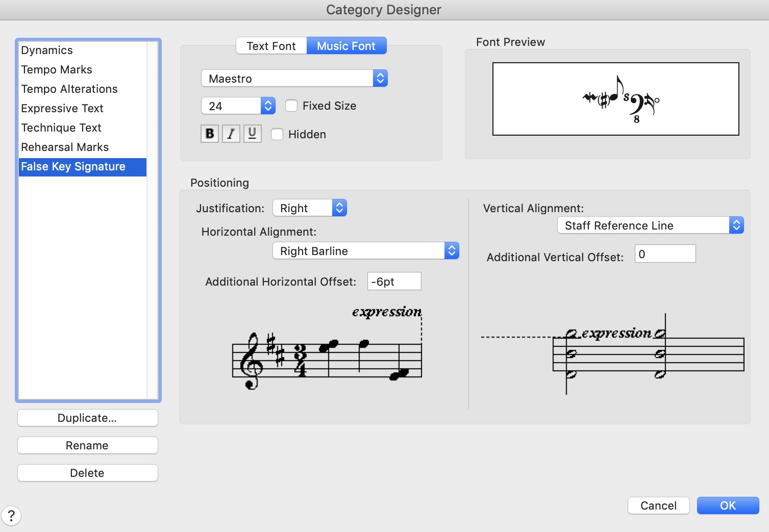The height and width of the screenshot is (532, 769).
Task: Switch to the Music Font tab
Action: [x=346, y=45]
